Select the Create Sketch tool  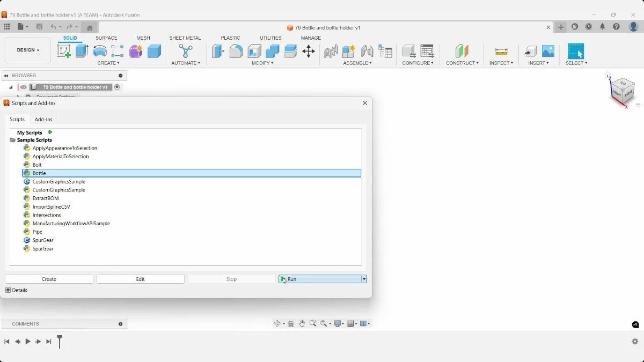pos(64,51)
